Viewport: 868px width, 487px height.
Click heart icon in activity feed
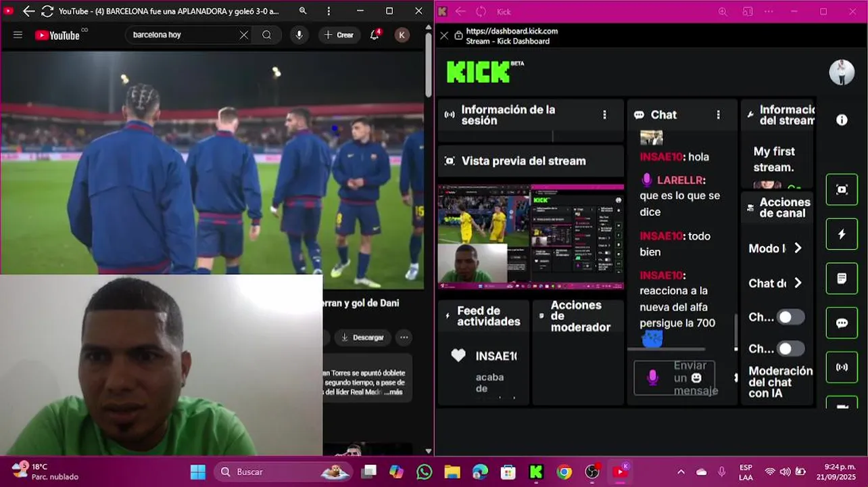click(458, 356)
